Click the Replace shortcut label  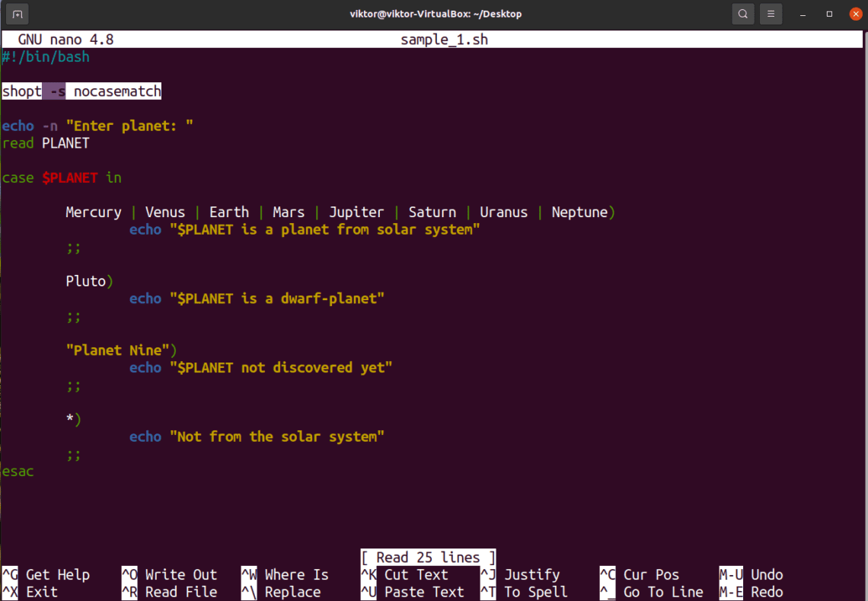[x=292, y=592]
